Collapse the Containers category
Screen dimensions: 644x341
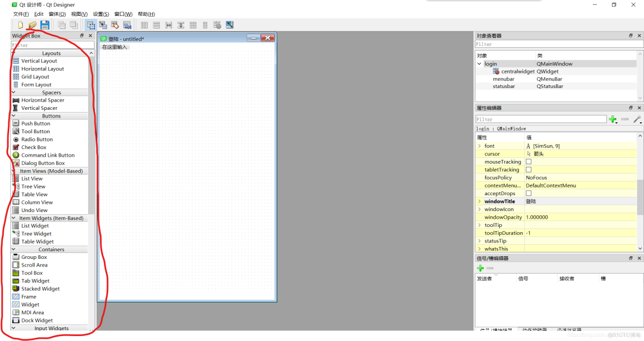(x=14, y=250)
